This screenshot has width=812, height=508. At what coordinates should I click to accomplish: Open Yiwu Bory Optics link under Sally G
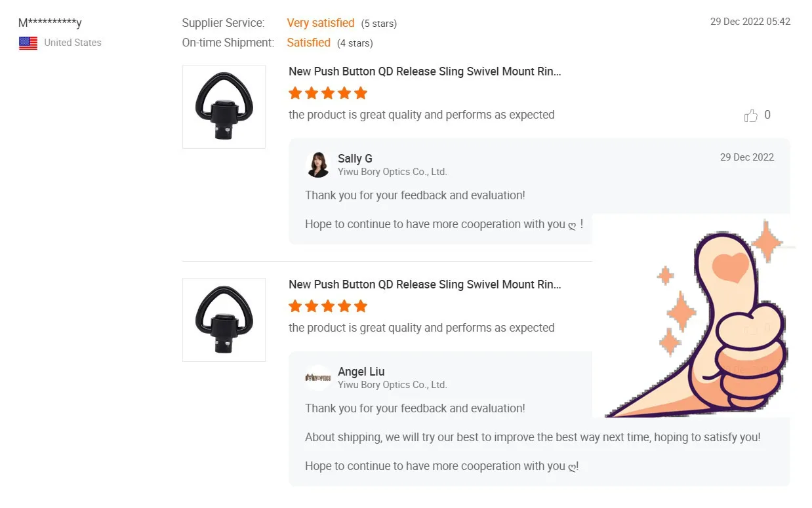click(392, 172)
